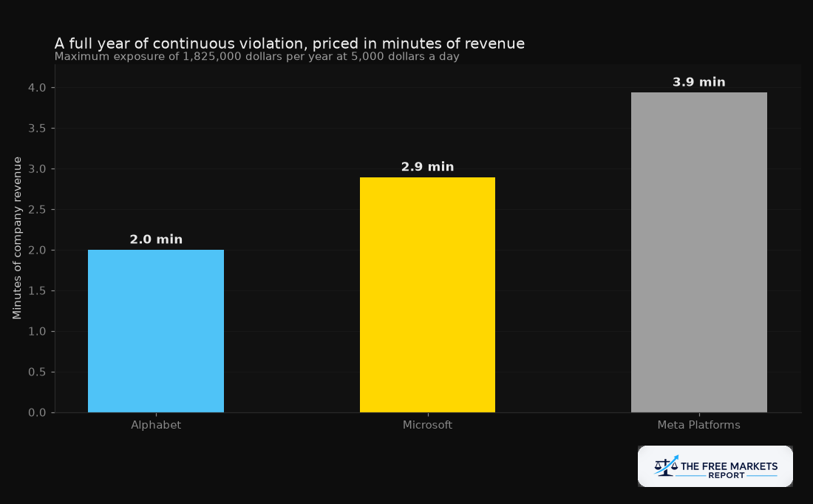
Task: Click the 2.0 y-axis tick label
Action: [37, 251]
